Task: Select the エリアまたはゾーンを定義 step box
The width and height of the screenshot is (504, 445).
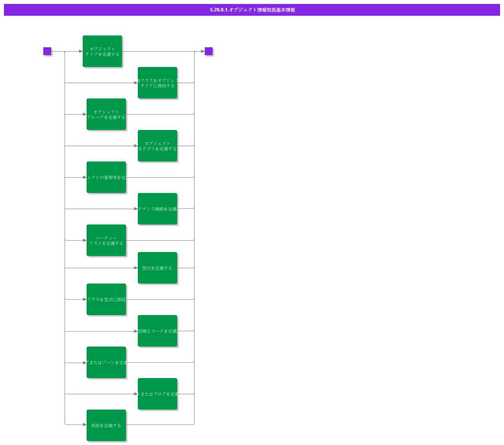Action: [106, 362]
